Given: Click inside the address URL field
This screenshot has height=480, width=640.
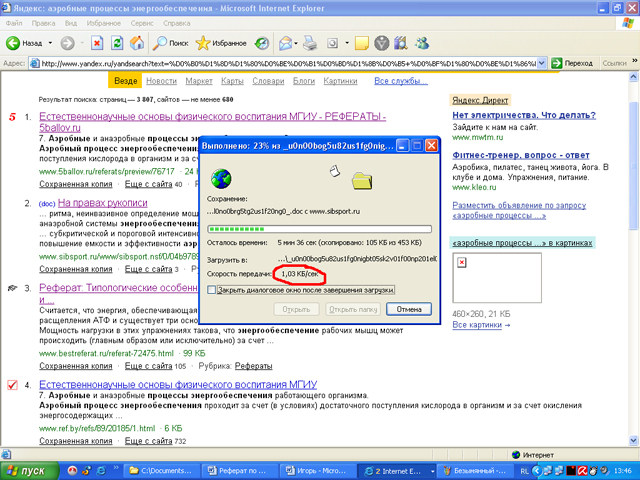Looking at the screenshot, I should [x=288, y=63].
